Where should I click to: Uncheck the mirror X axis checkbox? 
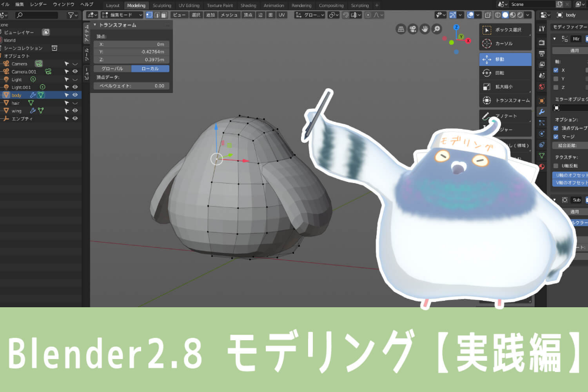click(556, 70)
